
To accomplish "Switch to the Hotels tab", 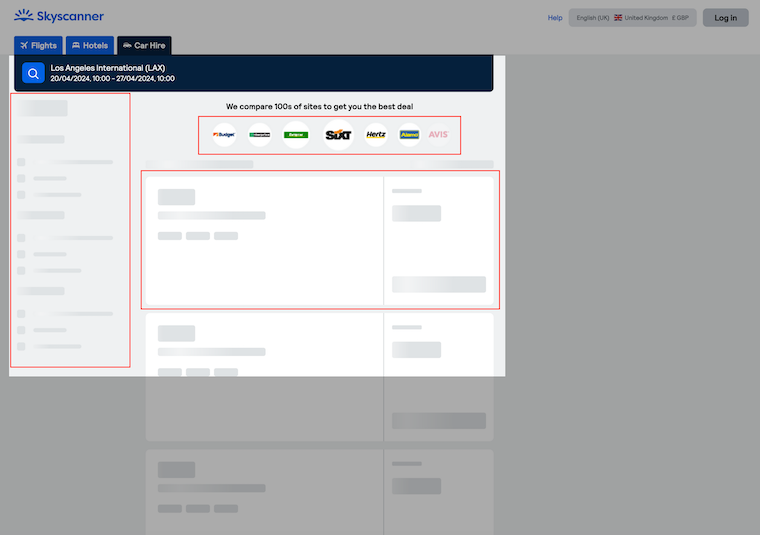I will 90,46.
